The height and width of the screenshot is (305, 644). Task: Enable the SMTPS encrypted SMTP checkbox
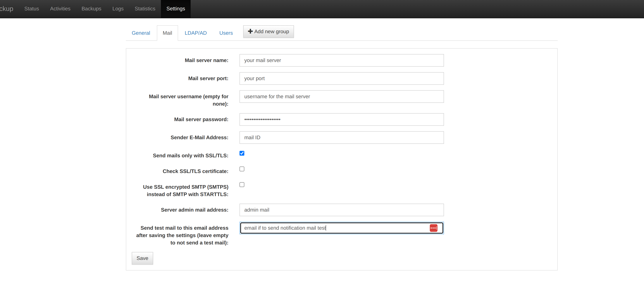[x=242, y=185]
